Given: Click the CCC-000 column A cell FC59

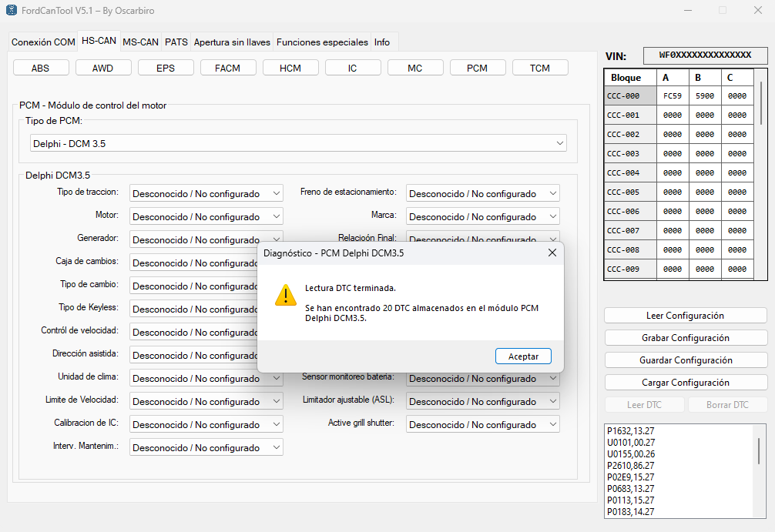Looking at the screenshot, I should (673, 96).
